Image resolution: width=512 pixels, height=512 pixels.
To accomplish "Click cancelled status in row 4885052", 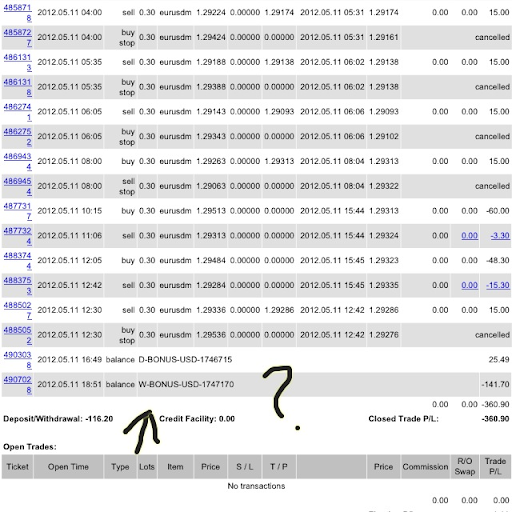I will coord(492,335).
